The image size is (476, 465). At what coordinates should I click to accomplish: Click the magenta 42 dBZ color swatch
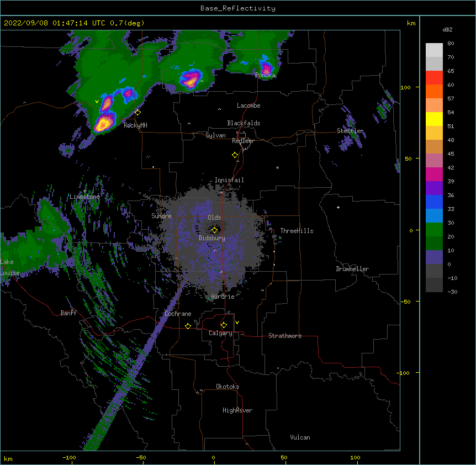tap(434, 174)
